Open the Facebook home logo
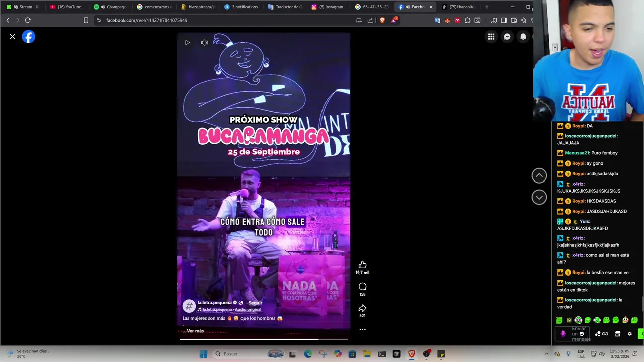Screen dimensions: 644x362 point(29,37)
